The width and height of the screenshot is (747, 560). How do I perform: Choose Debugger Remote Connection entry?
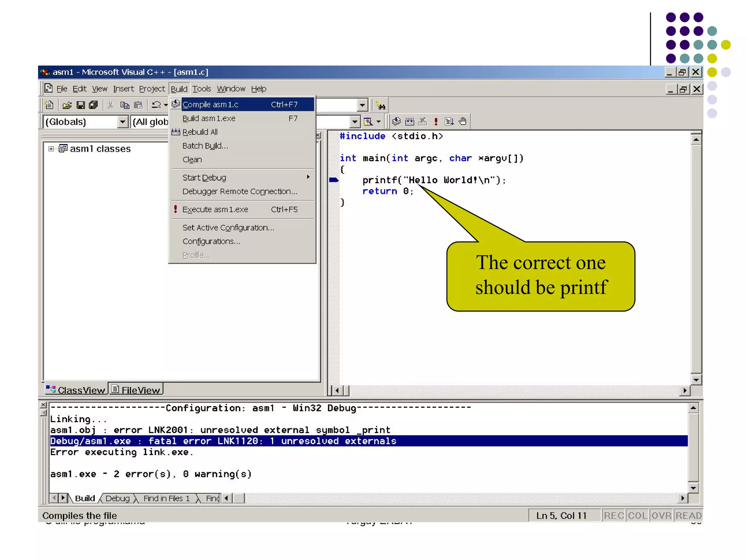coord(243,191)
